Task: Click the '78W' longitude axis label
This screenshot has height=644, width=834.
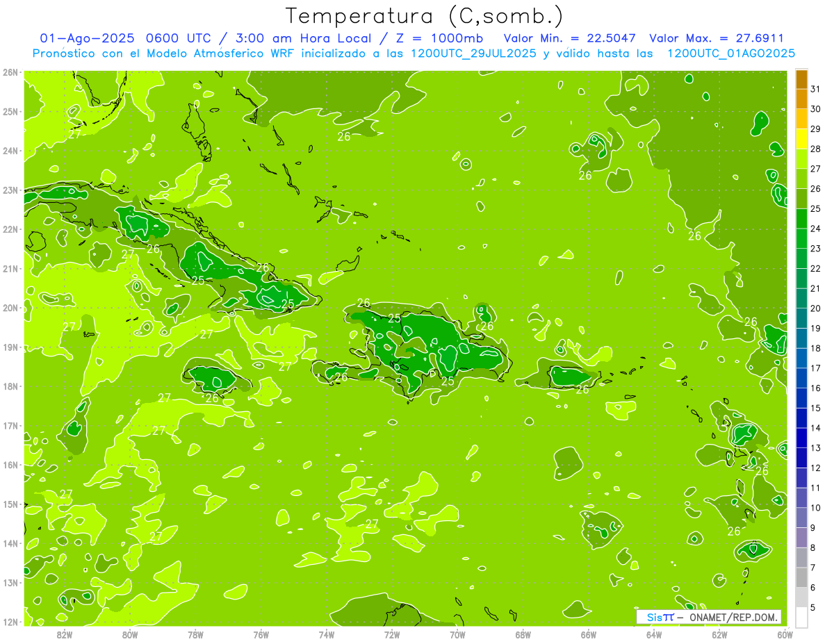Action: 195,634
